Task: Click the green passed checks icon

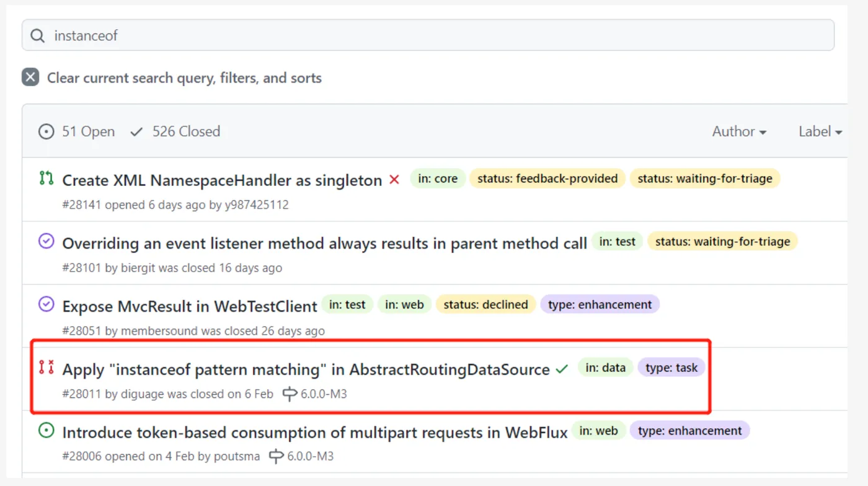Action: (x=562, y=369)
